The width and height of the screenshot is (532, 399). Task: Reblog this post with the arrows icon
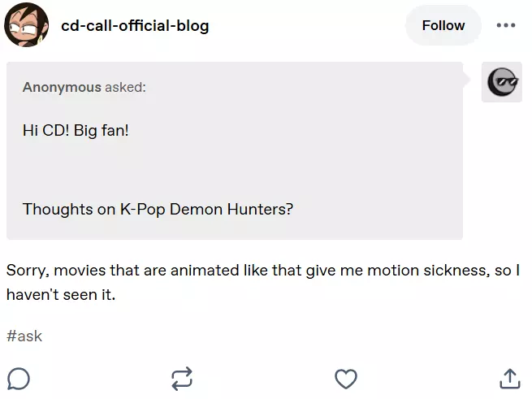click(182, 379)
